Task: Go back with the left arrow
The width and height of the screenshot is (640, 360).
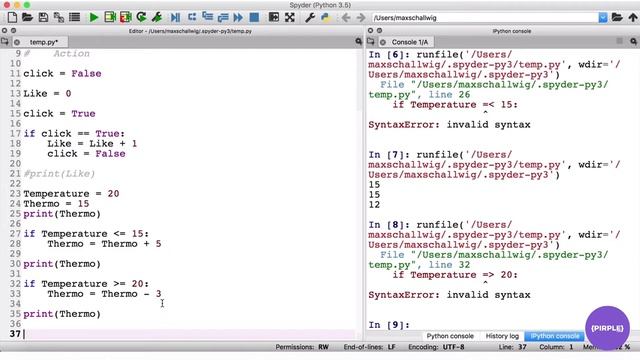Action: pos(346,18)
